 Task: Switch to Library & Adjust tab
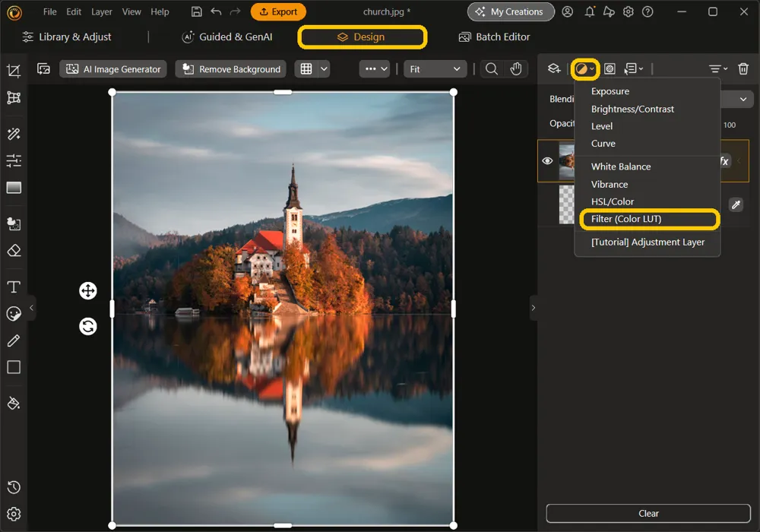tap(67, 36)
